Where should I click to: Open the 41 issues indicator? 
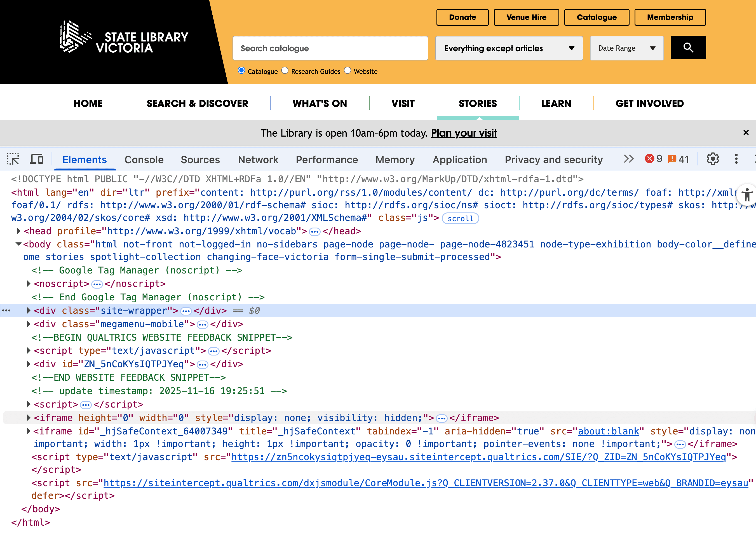(677, 159)
